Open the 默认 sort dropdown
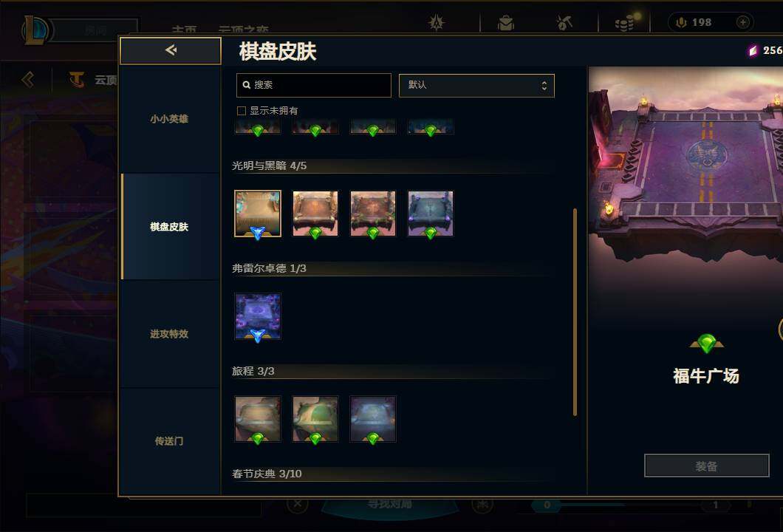 [x=476, y=86]
